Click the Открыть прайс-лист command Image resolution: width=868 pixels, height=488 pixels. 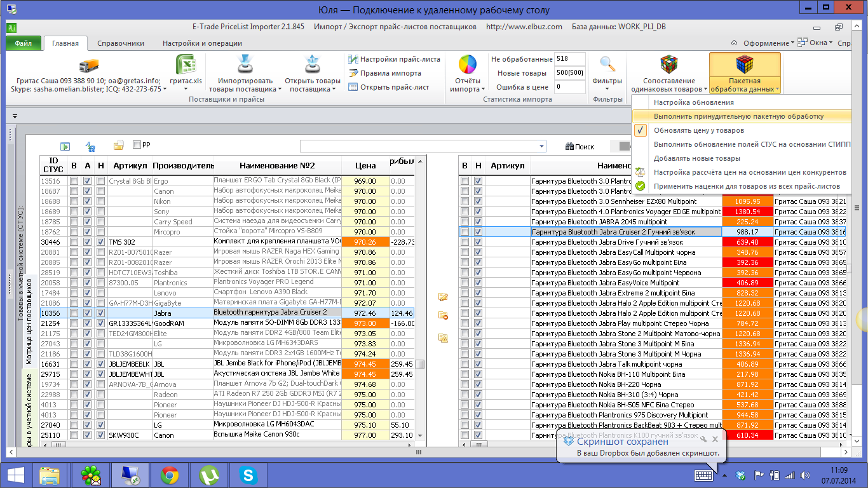389,87
